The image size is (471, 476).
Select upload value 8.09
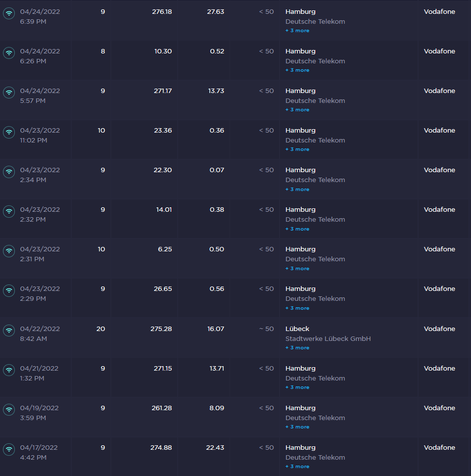[x=217, y=408]
